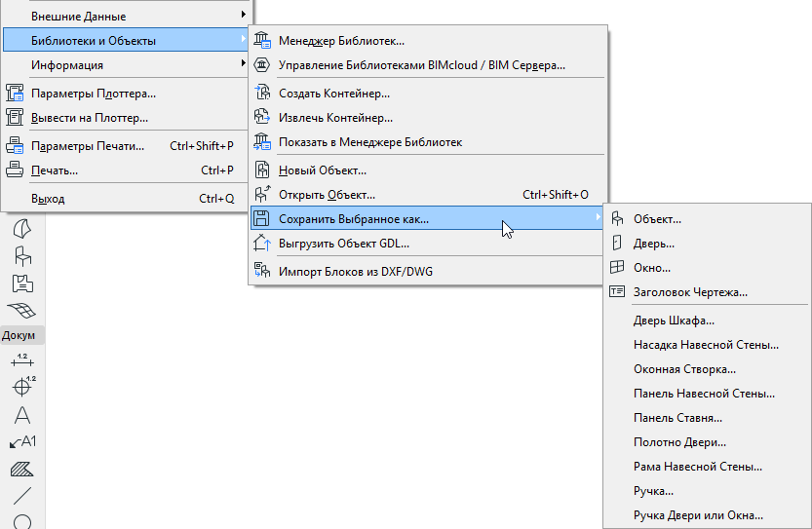Viewport: 812px width, 529px height.
Task: Choose Рама Навесной Стены
Action: coord(707,467)
